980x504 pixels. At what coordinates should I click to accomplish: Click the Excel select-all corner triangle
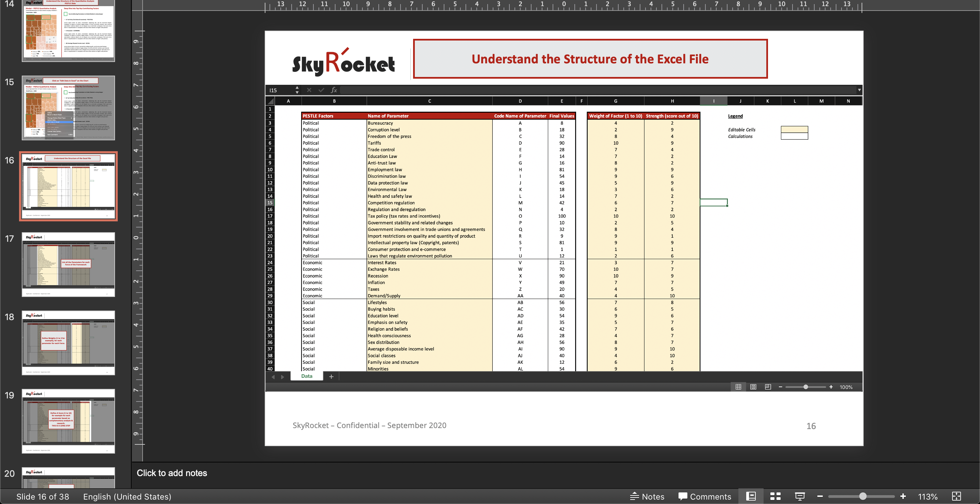pos(270,101)
